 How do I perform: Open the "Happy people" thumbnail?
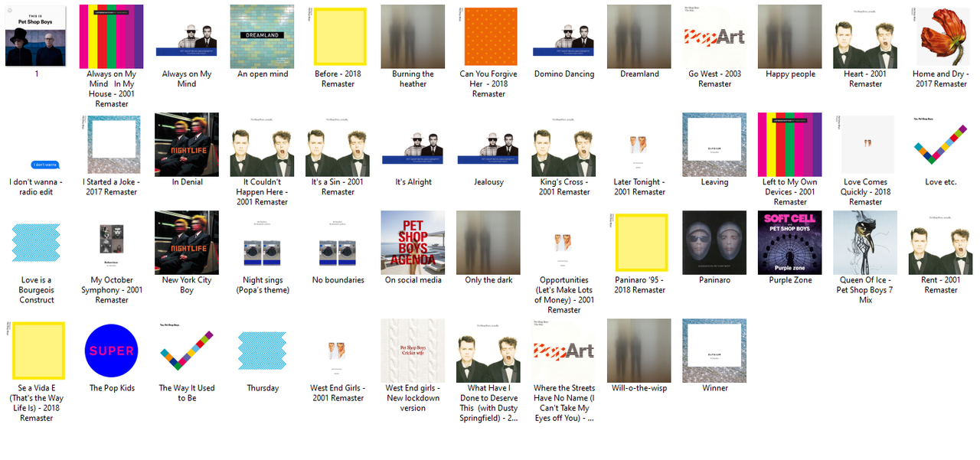790,37
